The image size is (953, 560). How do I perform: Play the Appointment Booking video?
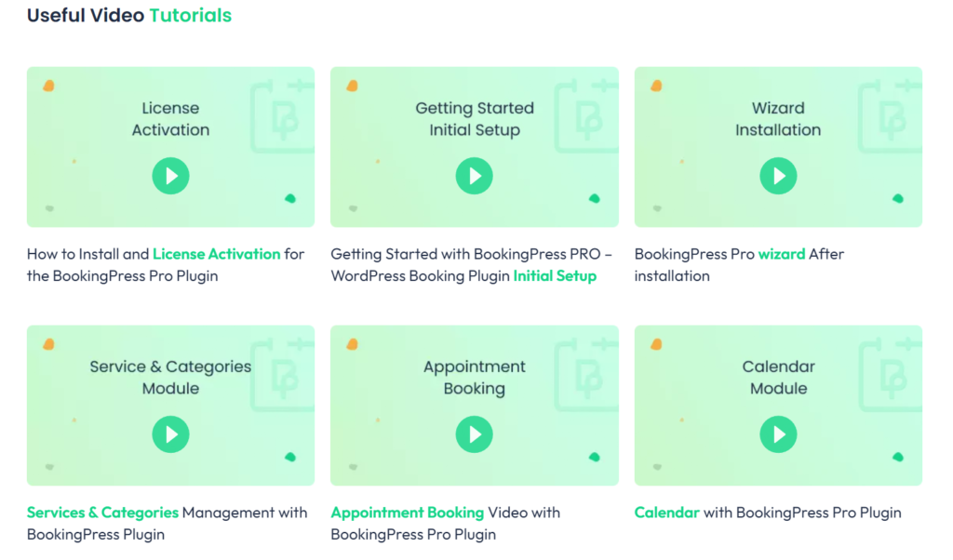tap(474, 434)
